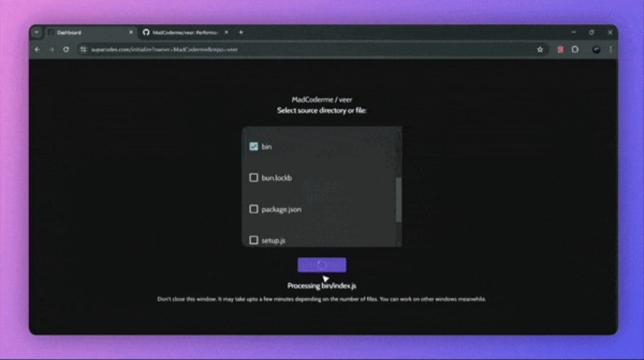Click the bun.lockb file name
Image resolution: width=644 pixels, height=360 pixels.
tap(277, 178)
